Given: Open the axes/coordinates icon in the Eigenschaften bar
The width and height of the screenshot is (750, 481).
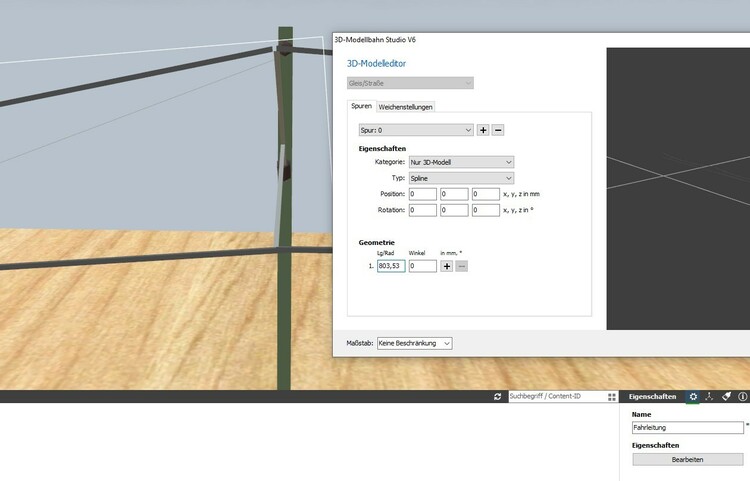Looking at the screenshot, I should (709, 396).
